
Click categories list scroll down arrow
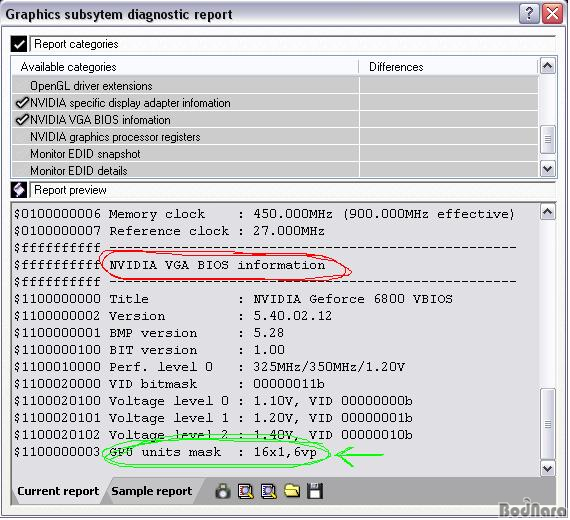click(x=548, y=169)
